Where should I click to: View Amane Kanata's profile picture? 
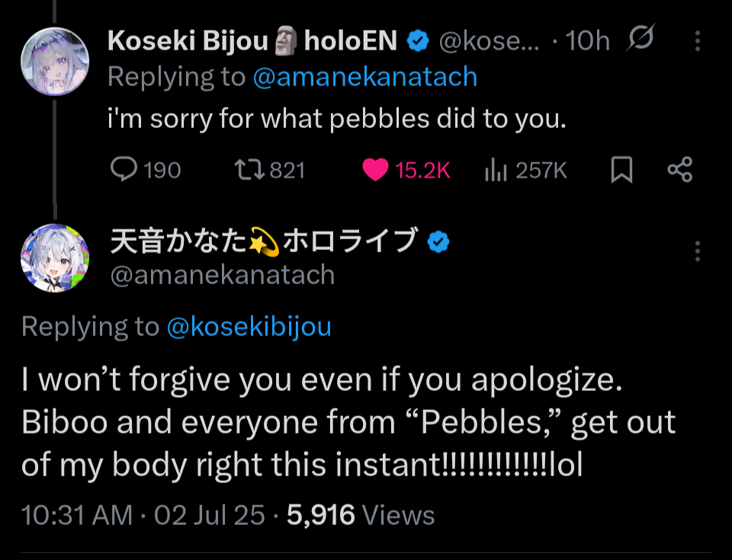coord(51,259)
